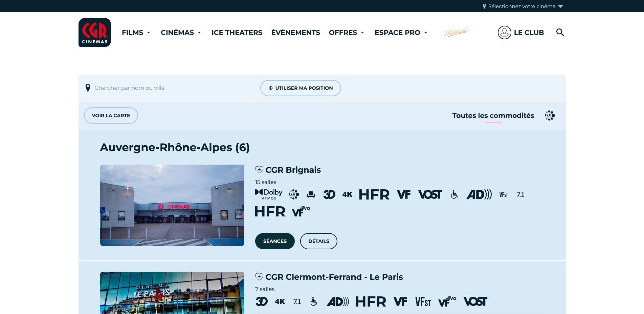Add CGR Brignais to favorites with heart
The width and height of the screenshot is (644, 314).
coord(259,170)
